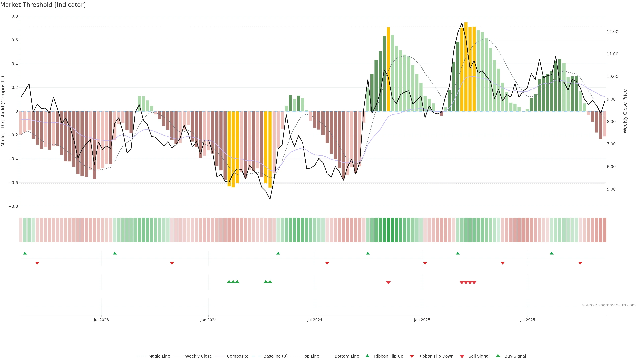Click the last ribbon flip down triangle after Jul 2025

click(580, 263)
